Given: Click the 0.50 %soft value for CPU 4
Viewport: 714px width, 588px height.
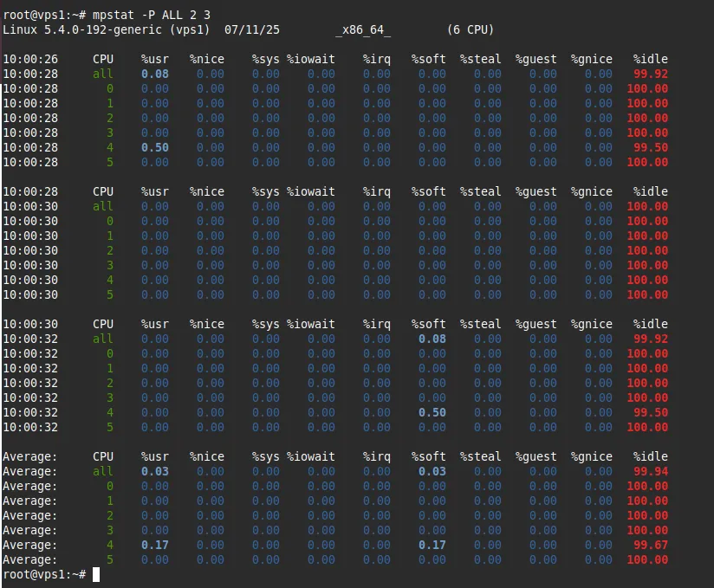Looking at the screenshot, I should (432, 412).
